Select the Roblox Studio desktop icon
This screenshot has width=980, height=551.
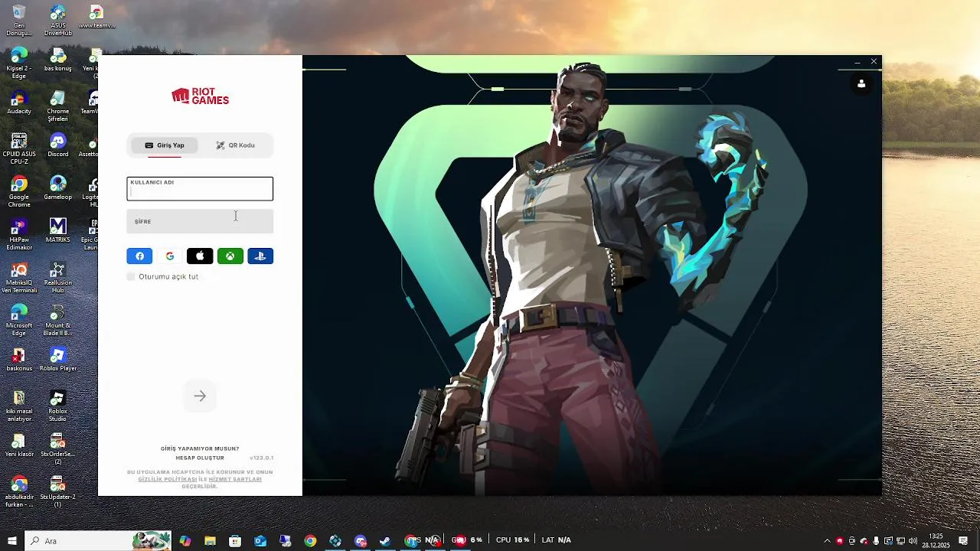point(57,406)
